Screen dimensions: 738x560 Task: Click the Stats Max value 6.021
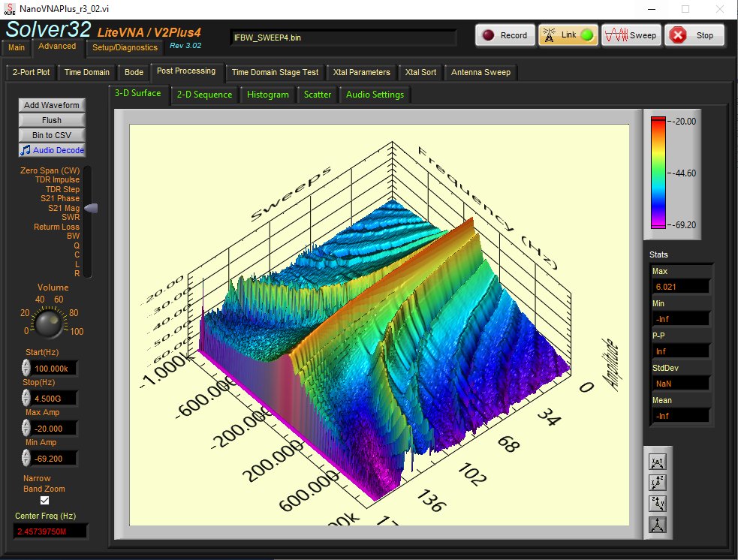click(680, 287)
